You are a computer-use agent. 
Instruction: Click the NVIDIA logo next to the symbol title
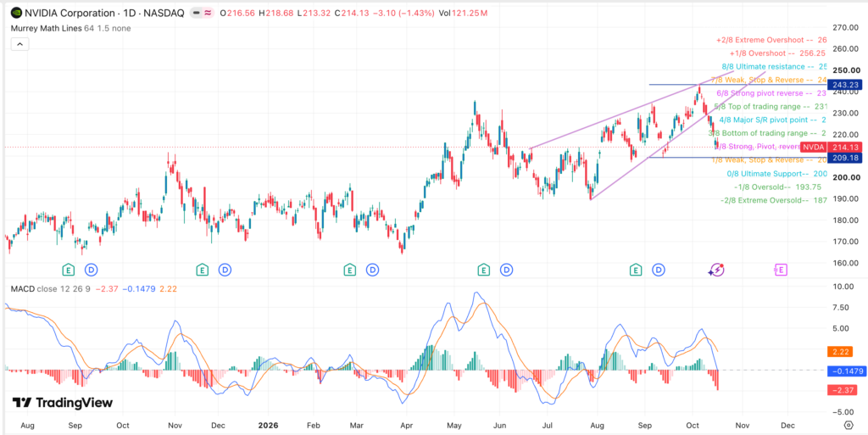pos(17,13)
